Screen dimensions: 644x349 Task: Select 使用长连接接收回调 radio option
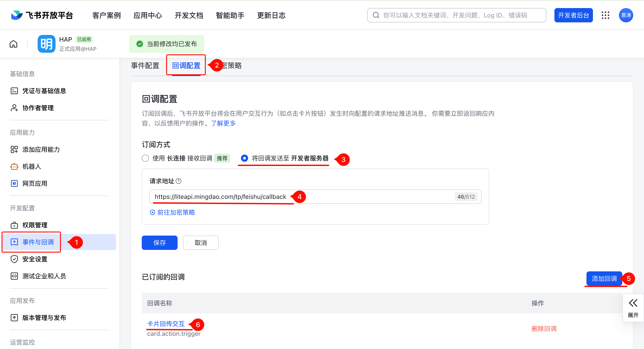(145, 158)
